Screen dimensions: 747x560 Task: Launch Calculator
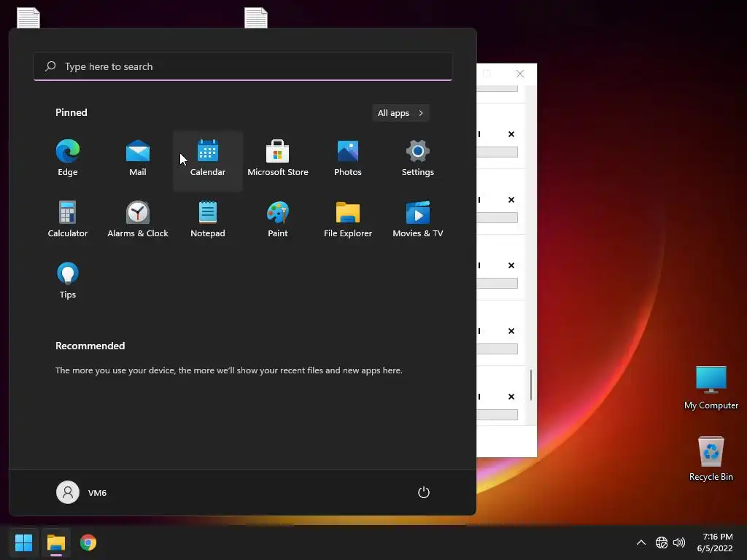point(68,220)
